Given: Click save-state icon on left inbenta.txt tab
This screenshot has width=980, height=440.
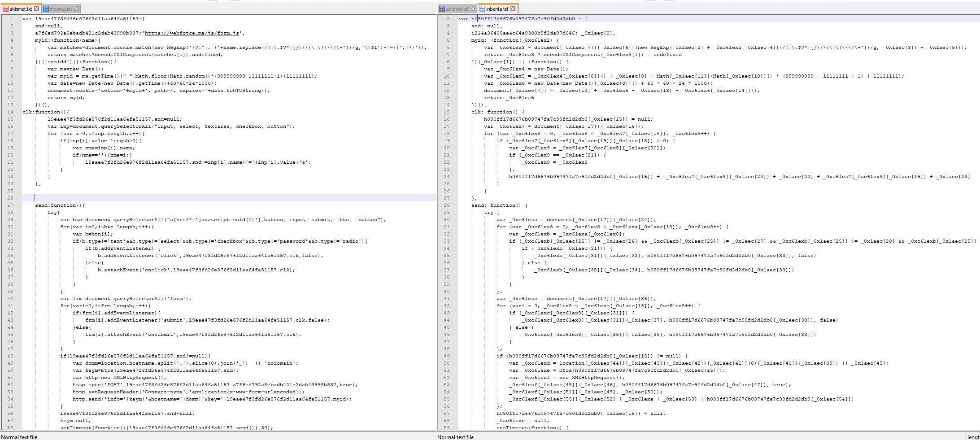Looking at the screenshot, I should pyautogui.click(x=46, y=9).
